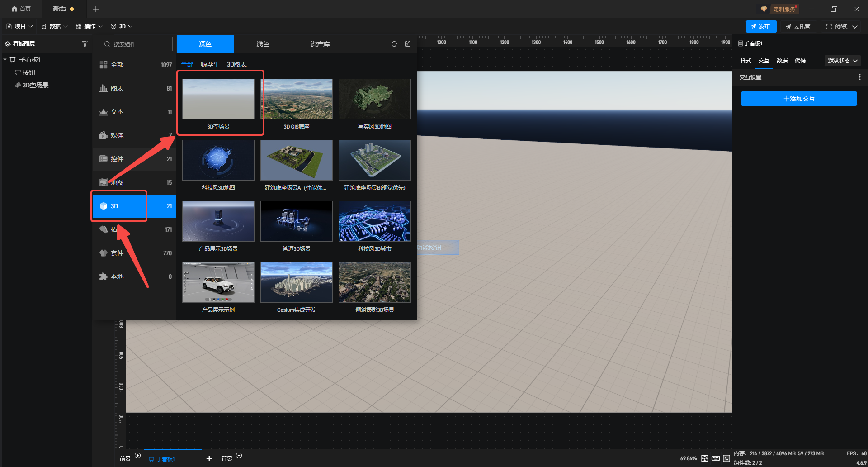868x467 pixels.
Task: Open the three-dot menu in interaction settings
Action: [859, 77]
